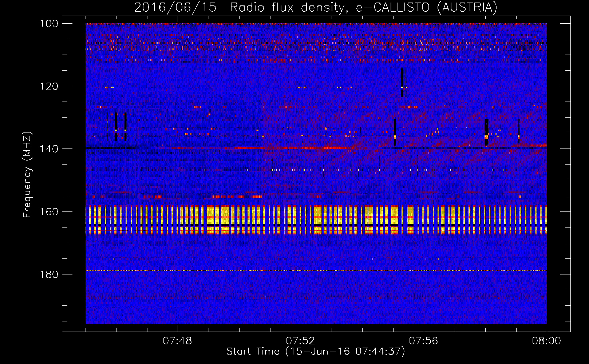Screen dimensions: 589x364
Task: Click the 180 frequency tick label
Action: tap(49, 274)
